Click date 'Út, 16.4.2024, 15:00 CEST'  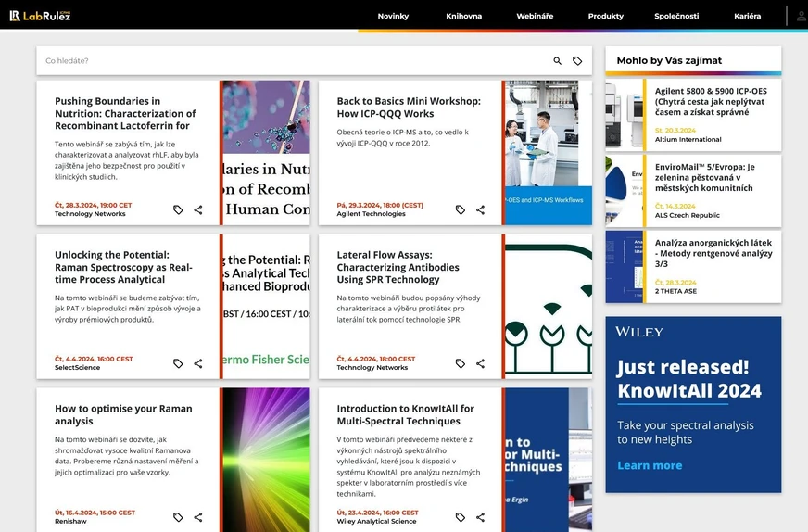pos(95,513)
